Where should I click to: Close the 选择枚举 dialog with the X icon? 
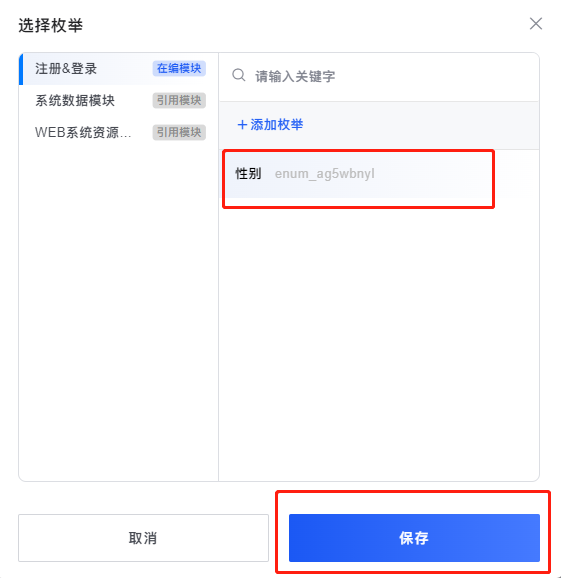(x=536, y=24)
